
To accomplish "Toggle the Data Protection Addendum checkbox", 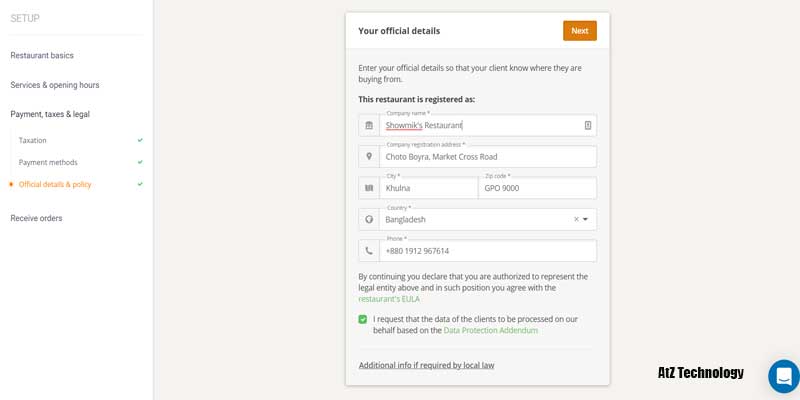I will click(x=363, y=319).
